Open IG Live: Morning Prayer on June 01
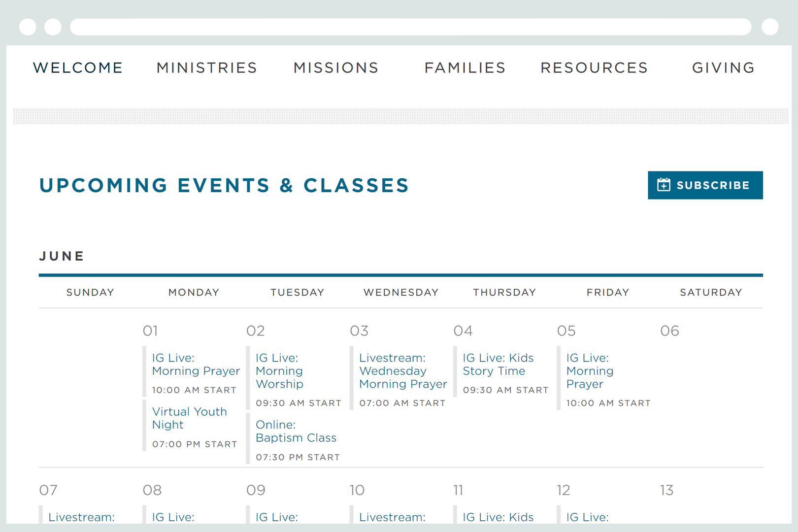798x532 pixels. [196, 365]
